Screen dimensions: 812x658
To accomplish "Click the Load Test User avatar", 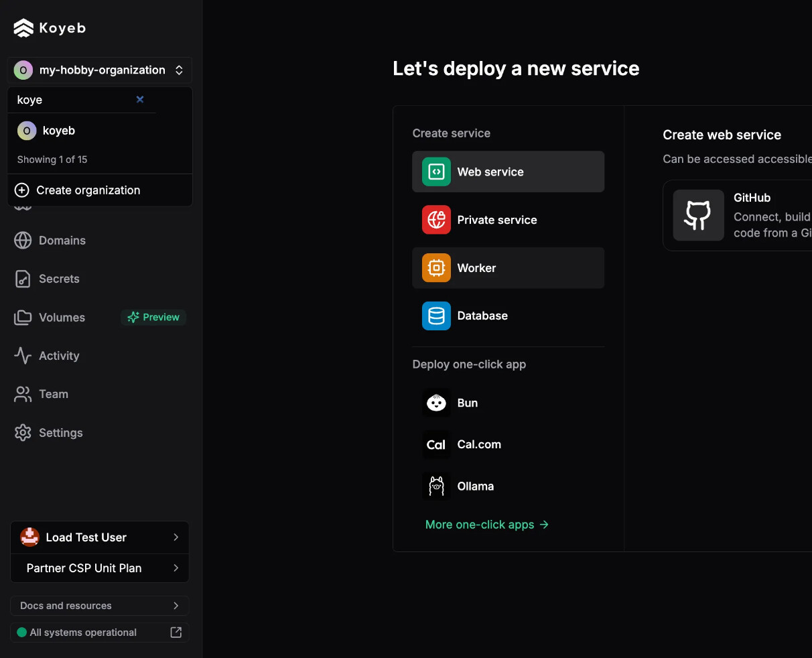I will click(29, 537).
